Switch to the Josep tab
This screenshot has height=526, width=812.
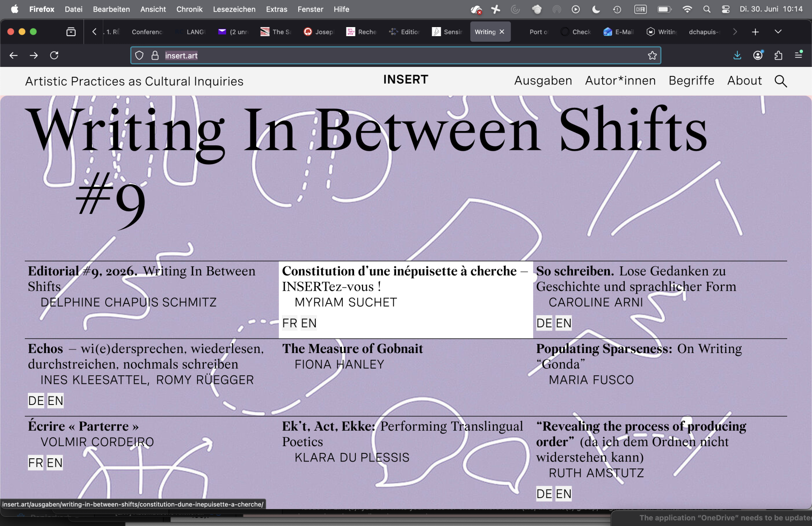tap(319, 32)
